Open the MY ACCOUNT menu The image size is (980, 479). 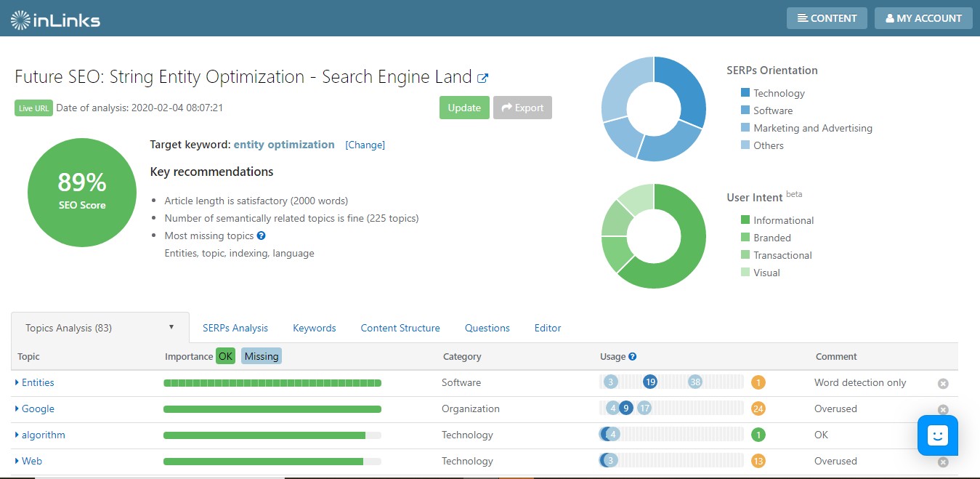tap(923, 18)
